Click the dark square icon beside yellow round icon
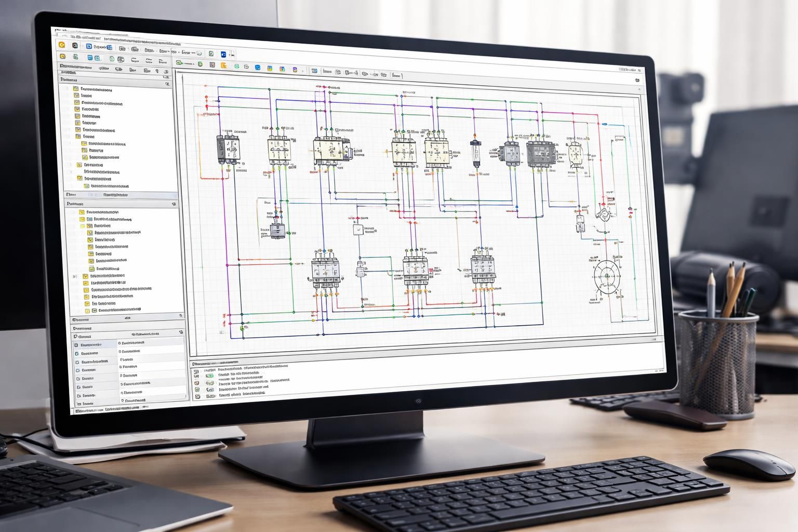Screen dimensions: 798x532 (75, 45)
